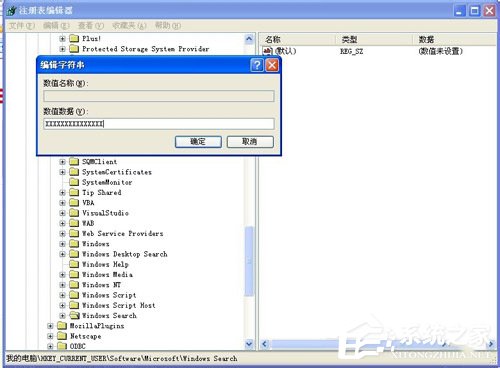Click the 名称 column header
Screen dimensions: 500x368
(x=297, y=39)
